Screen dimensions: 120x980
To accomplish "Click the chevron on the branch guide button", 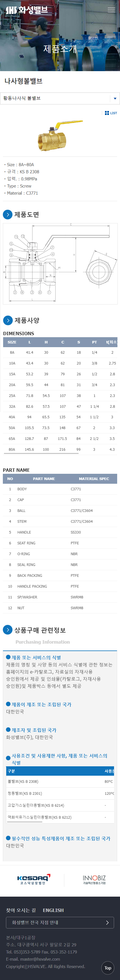I will tap(107, 923).
